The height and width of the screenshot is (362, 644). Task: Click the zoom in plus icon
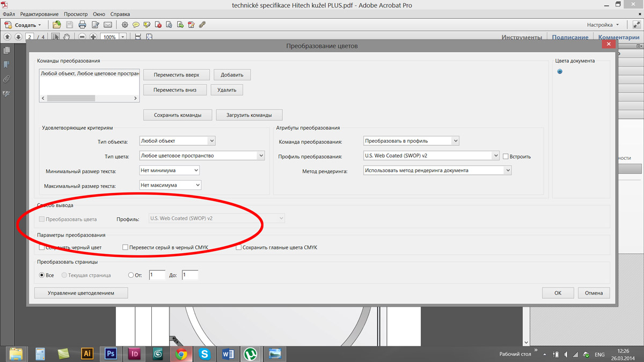point(93,37)
